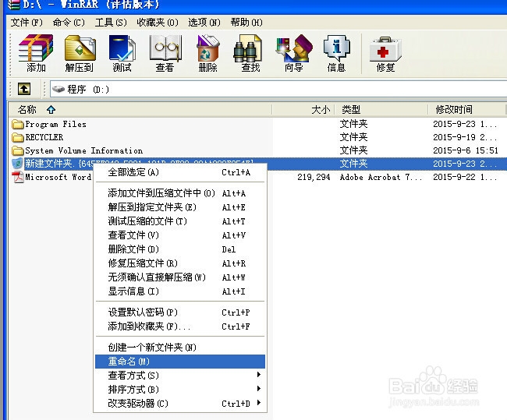Choose 添加文件到压缩文件中(O) context entry
Image resolution: width=507 pixels, height=420 pixels.
(180, 193)
